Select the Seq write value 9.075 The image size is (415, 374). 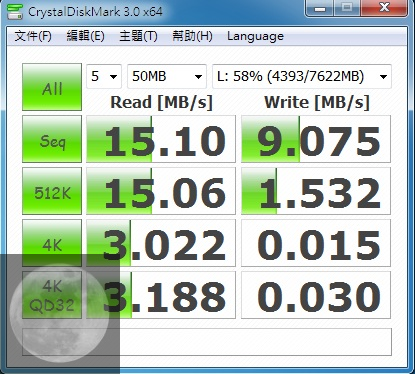pyautogui.click(x=316, y=139)
